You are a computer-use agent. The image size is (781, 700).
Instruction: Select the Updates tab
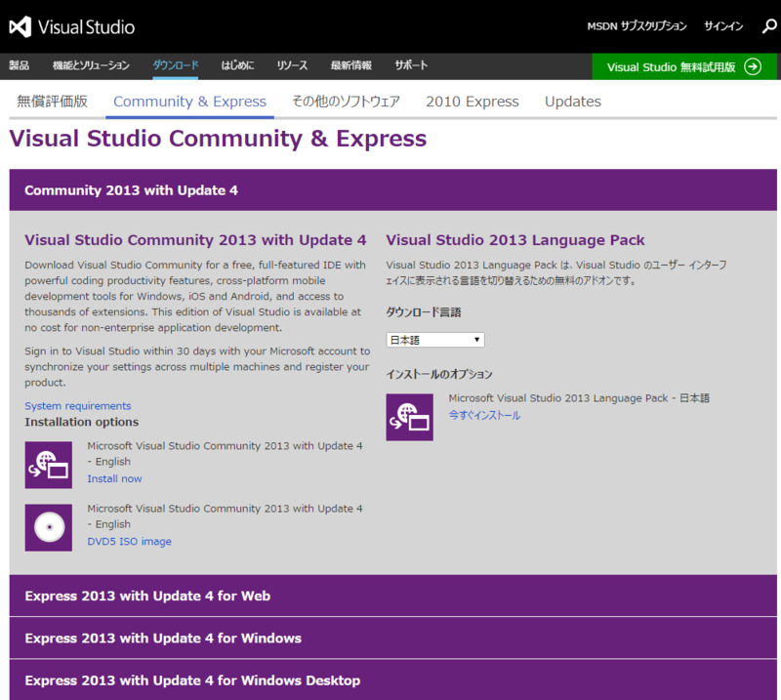click(572, 101)
